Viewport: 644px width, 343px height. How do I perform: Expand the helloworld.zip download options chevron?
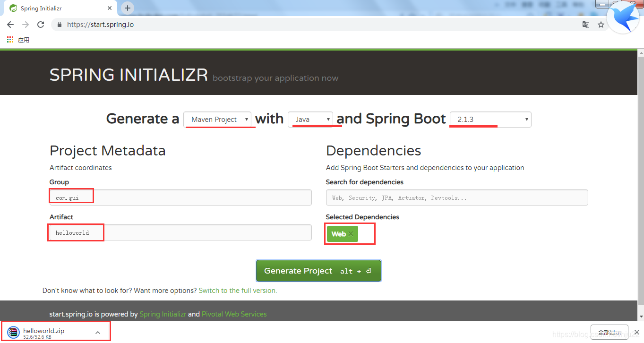click(x=98, y=333)
